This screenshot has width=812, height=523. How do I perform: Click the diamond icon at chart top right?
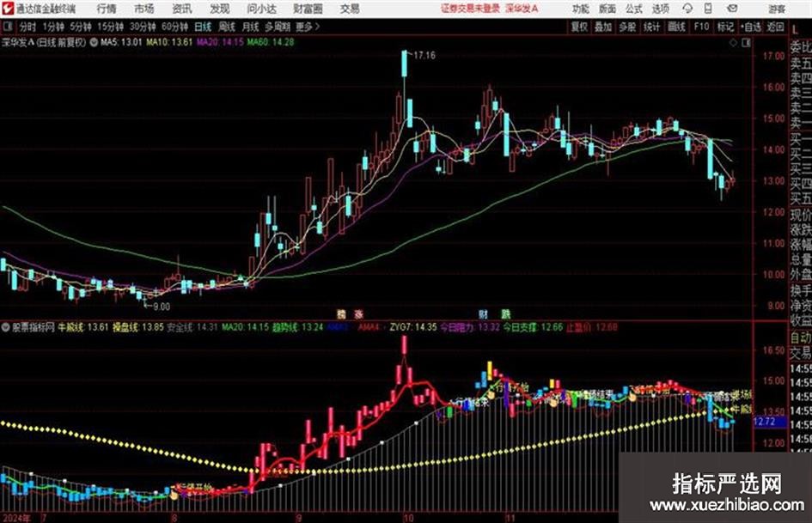(733, 43)
